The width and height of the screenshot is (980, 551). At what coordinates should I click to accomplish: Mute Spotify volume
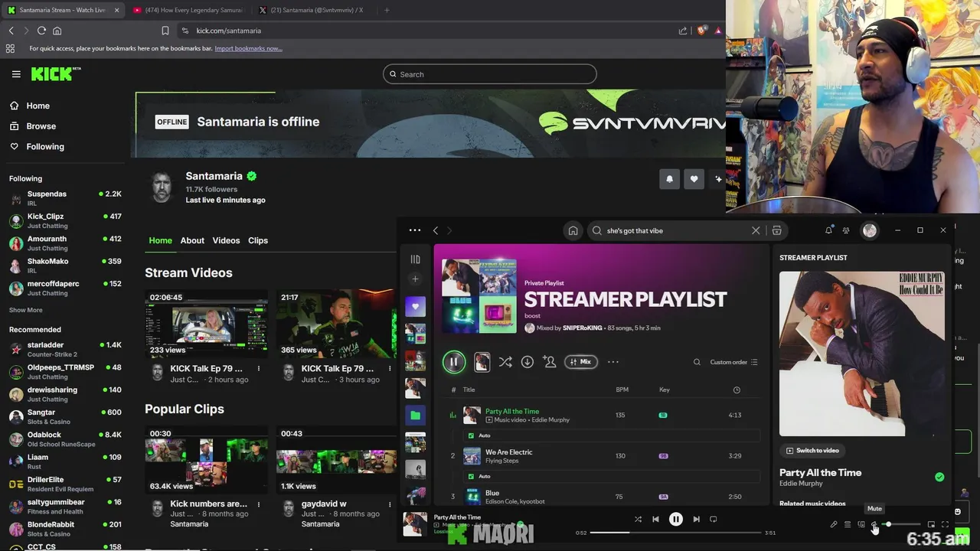pyautogui.click(x=874, y=524)
